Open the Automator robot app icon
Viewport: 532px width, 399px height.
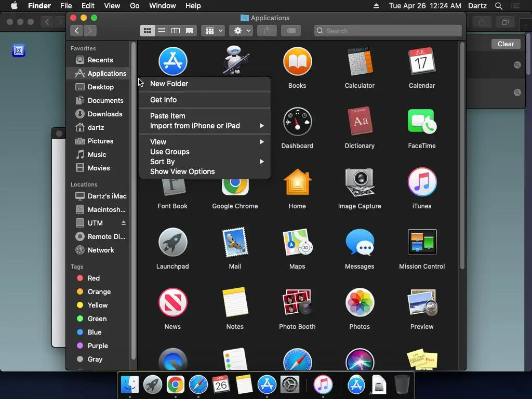(235, 60)
